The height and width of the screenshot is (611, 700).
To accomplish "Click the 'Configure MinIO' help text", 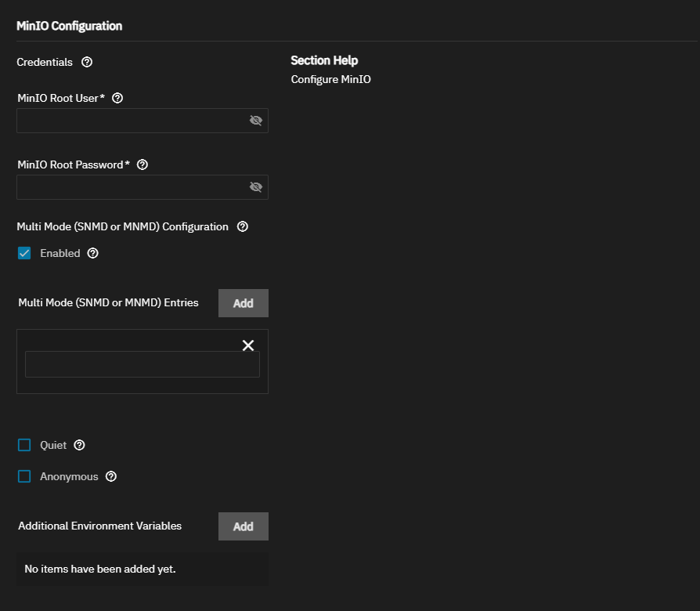I will [330, 79].
